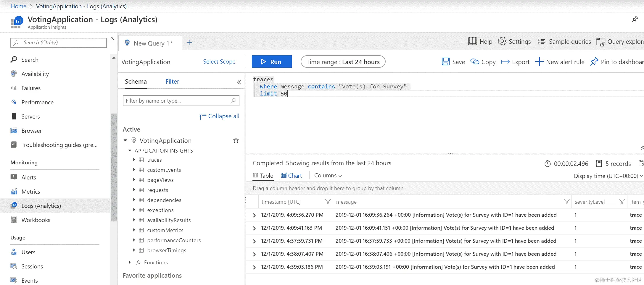This screenshot has width=644, height=285.
Task: Collapse the schema pane double-chevron
Action: 239,82
